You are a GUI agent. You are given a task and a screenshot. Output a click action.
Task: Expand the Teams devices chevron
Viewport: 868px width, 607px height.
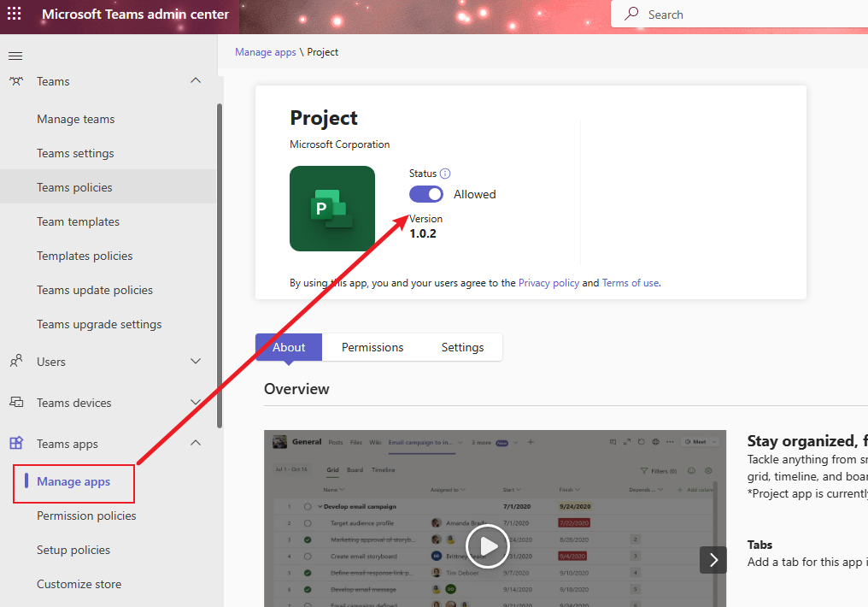pyautogui.click(x=196, y=402)
